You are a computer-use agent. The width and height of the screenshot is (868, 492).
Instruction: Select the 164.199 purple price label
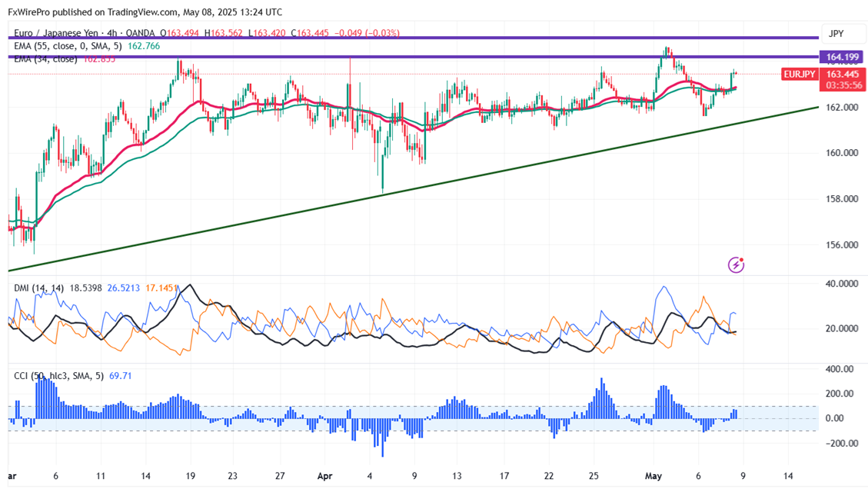[x=843, y=57]
